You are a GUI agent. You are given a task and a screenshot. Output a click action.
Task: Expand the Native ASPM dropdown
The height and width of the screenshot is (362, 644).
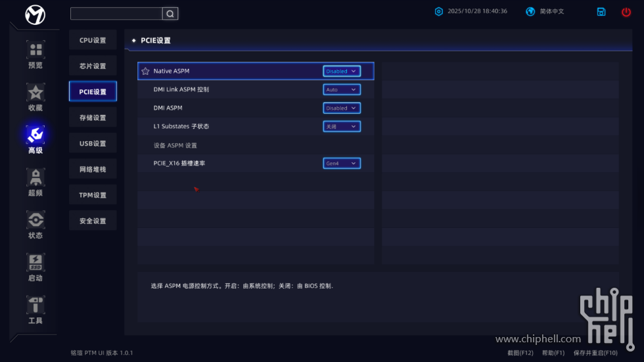(x=342, y=71)
